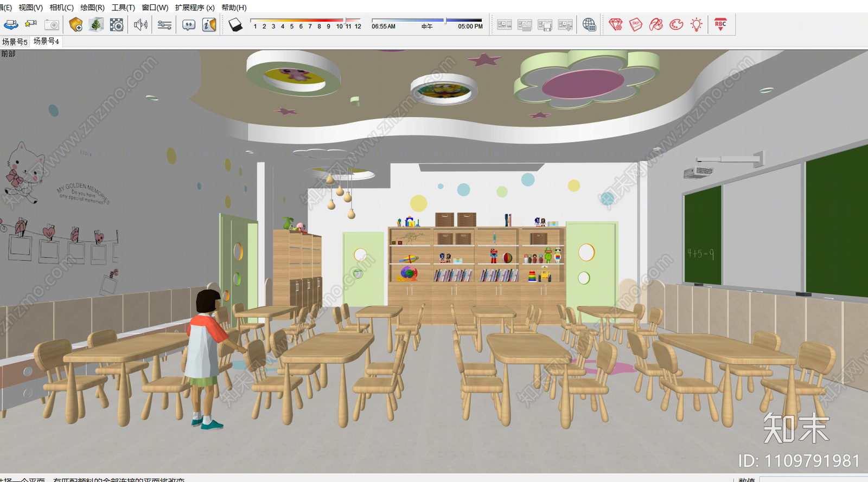
Task: Open the 视图(V) menu
Action: click(x=31, y=8)
